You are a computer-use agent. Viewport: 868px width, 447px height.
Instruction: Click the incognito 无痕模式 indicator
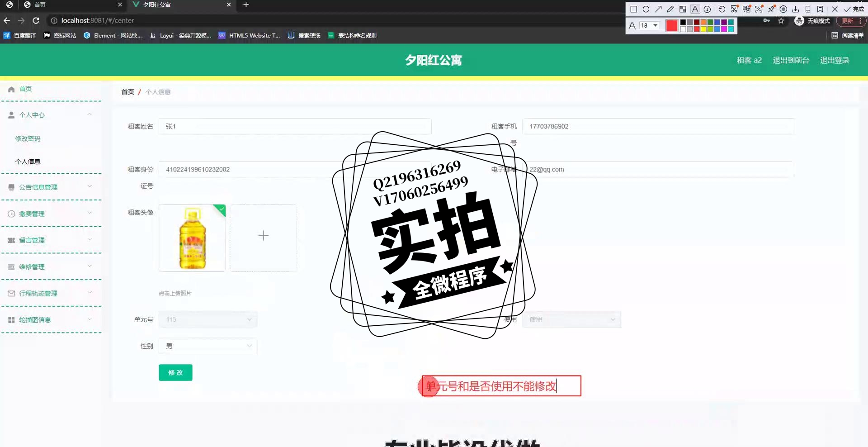click(812, 21)
